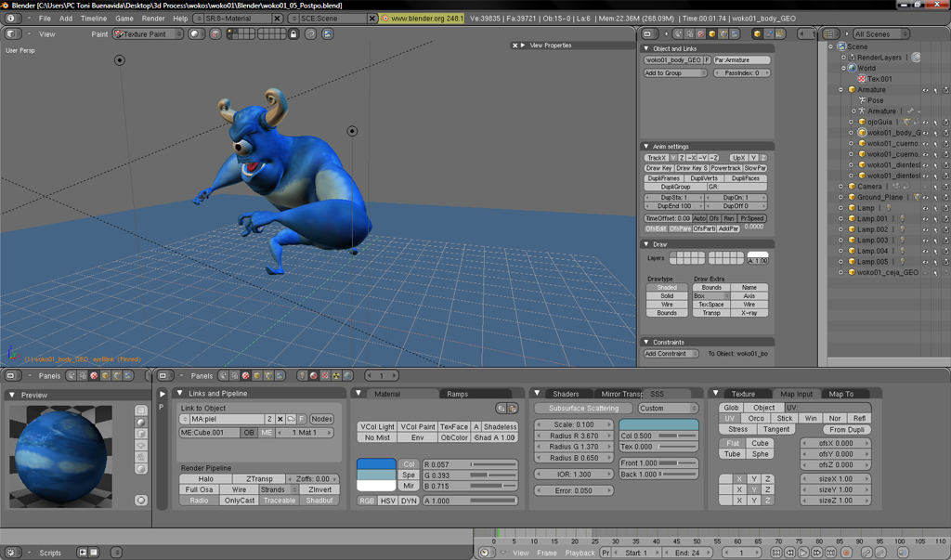Open the Timeline menu in top bar

pos(94,19)
